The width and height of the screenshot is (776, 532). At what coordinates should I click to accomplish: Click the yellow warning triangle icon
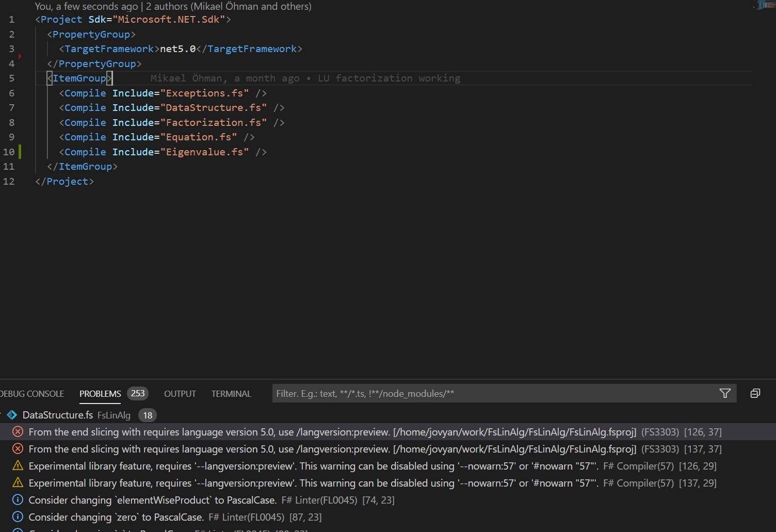pyautogui.click(x=18, y=465)
